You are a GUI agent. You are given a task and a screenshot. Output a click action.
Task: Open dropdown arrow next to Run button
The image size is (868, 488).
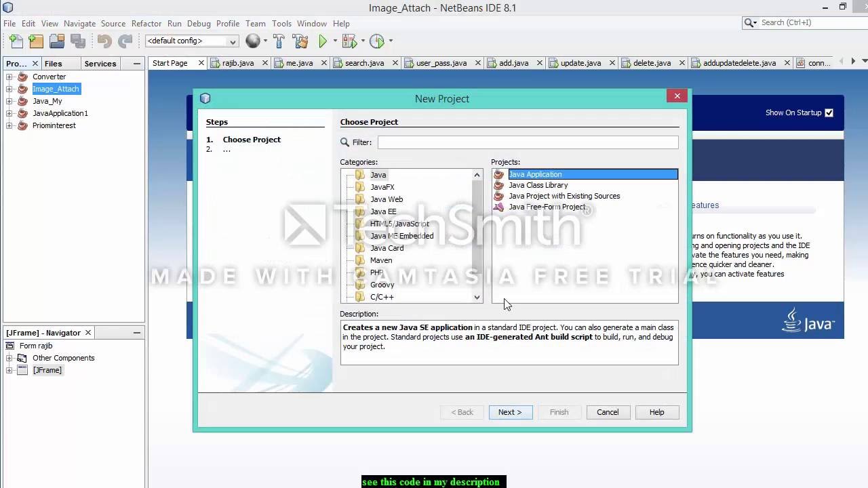pyautogui.click(x=335, y=41)
